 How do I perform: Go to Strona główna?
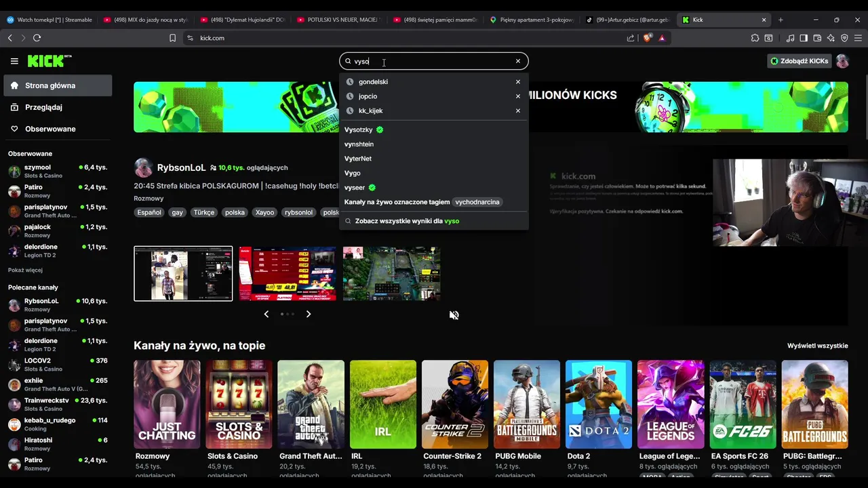58,85
